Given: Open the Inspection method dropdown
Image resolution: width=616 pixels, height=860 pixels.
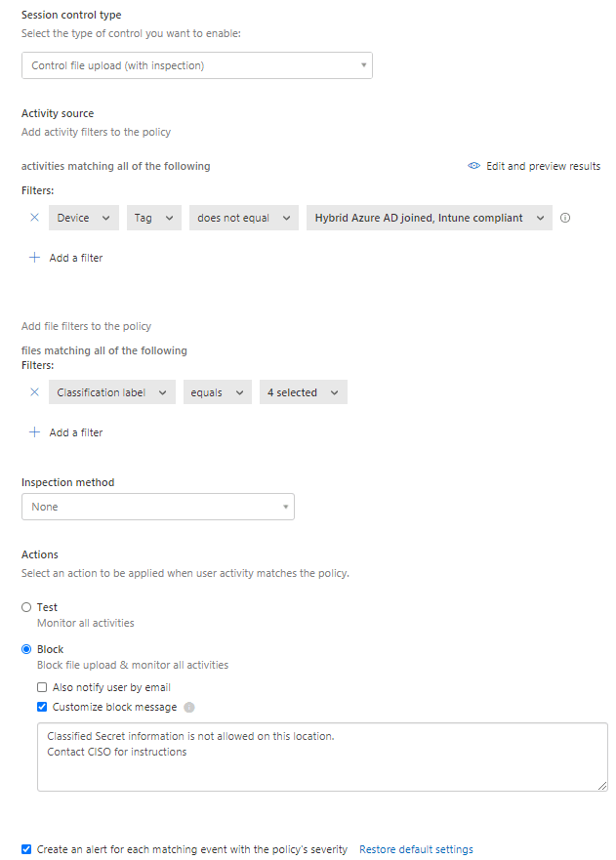Looking at the screenshot, I should (157, 507).
